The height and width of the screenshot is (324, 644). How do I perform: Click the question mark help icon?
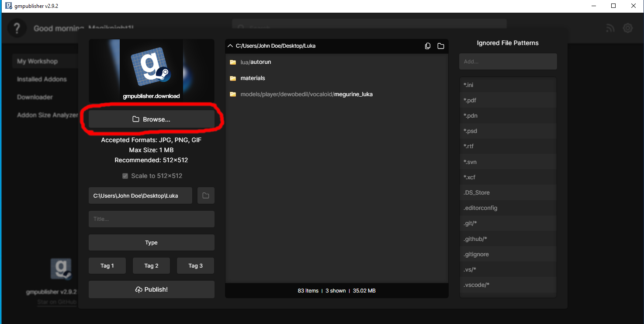(17, 28)
